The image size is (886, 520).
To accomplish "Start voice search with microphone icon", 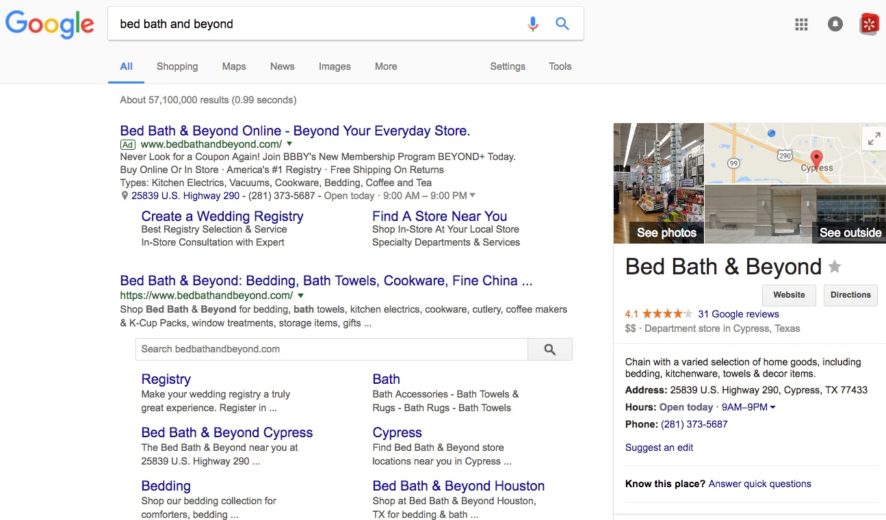I will tap(532, 24).
